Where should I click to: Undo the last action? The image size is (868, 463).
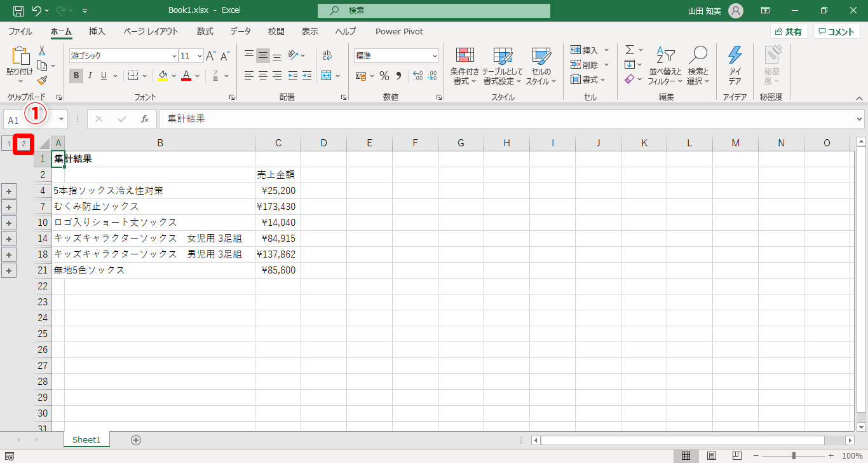point(37,11)
